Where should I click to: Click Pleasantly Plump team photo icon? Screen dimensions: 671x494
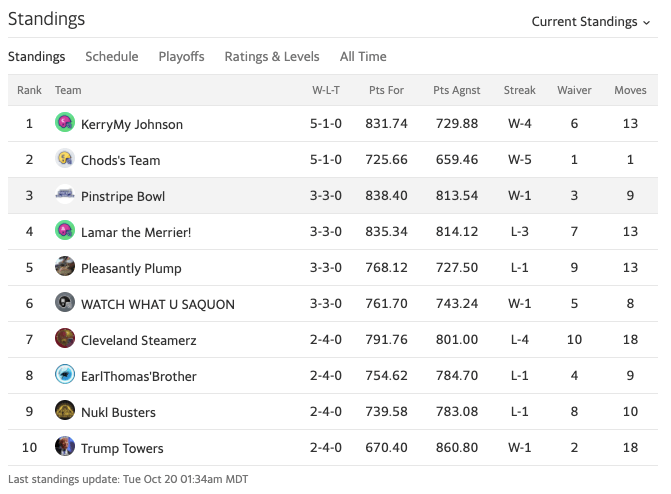(65, 267)
